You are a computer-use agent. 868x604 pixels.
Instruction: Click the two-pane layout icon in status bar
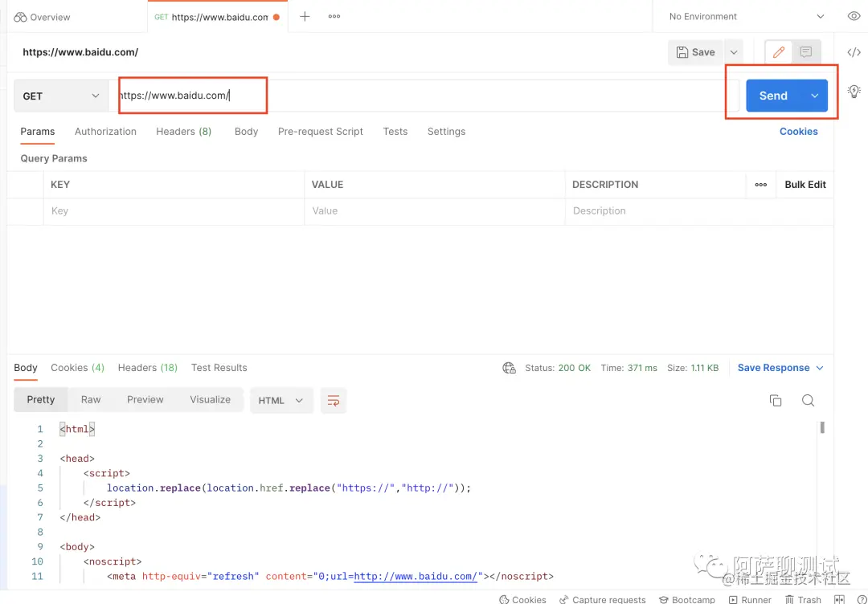839,599
